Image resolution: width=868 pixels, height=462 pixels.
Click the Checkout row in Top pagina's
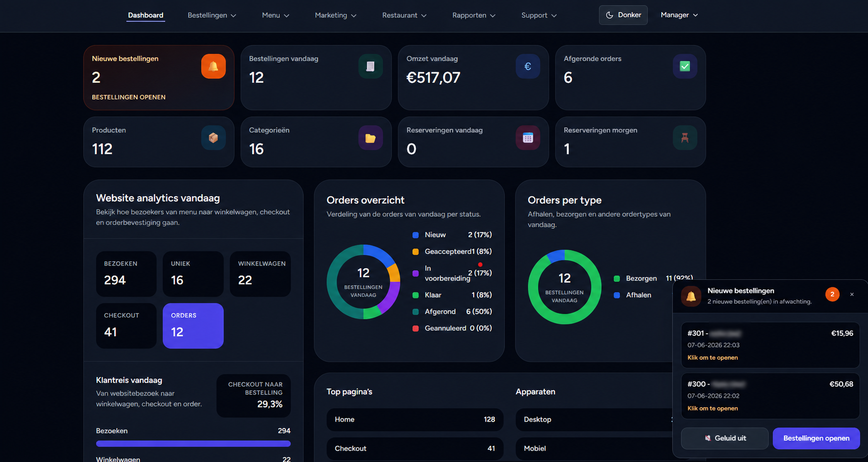pyautogui.click(x=415, y=448)
